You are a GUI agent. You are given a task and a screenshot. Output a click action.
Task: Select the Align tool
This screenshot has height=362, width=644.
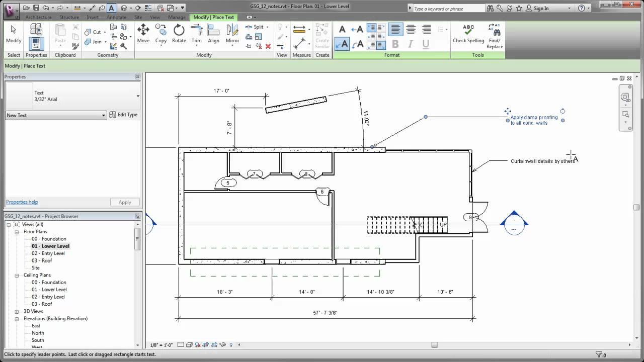pyautogui.click(x=213, y=34)
